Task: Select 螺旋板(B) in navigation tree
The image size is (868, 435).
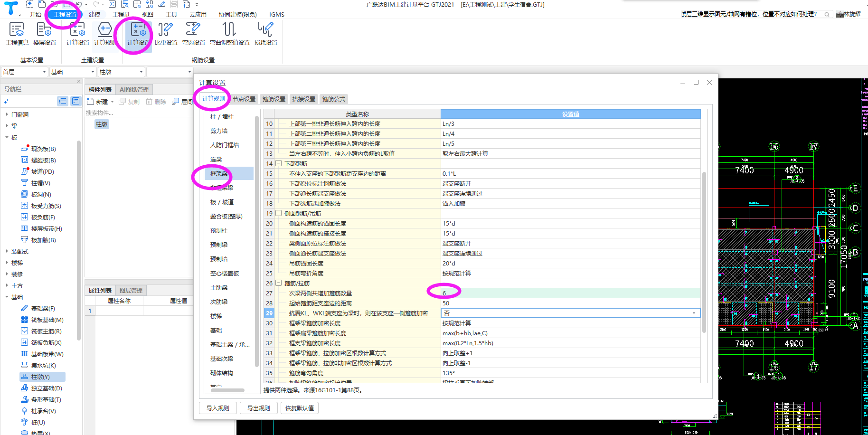Action: [x=38, y=160]
